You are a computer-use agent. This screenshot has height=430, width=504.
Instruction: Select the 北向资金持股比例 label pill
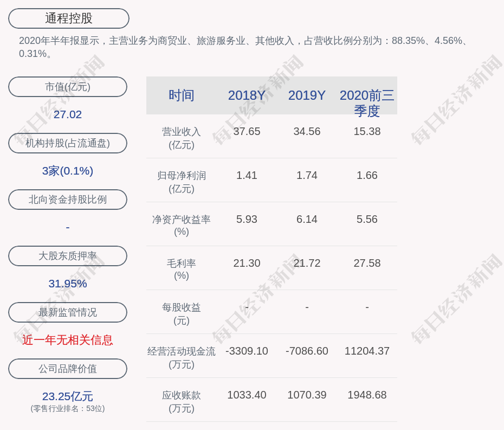[x=68, y=200]
